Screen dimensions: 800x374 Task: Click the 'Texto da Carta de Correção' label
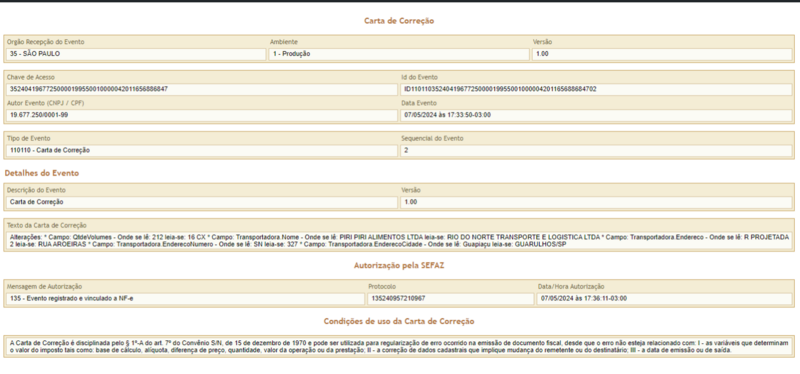[x=47, y=226]
